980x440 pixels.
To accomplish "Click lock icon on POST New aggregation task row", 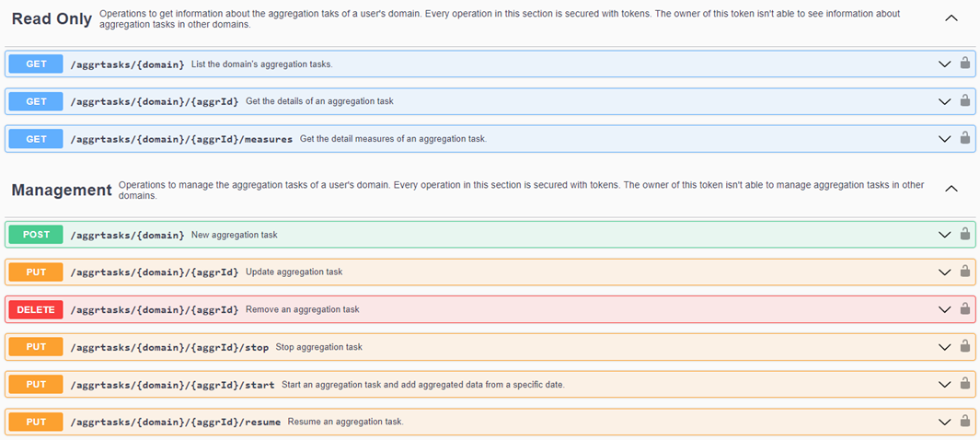I will pos(965,235).
